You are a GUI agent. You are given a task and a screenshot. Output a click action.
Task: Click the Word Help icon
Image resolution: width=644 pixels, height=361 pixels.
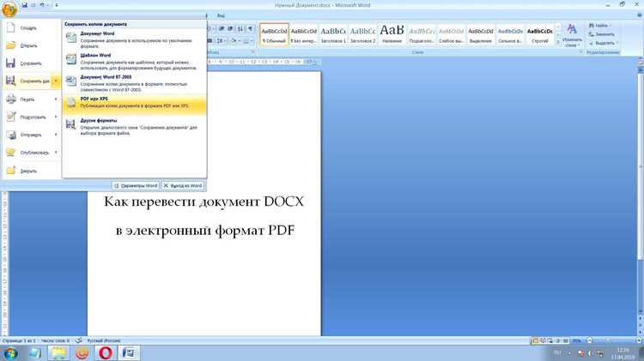(x=640, y=15)
